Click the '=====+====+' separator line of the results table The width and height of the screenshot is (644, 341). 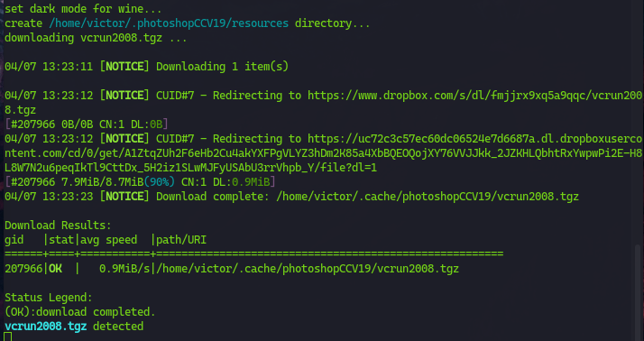tap(253, 253)
